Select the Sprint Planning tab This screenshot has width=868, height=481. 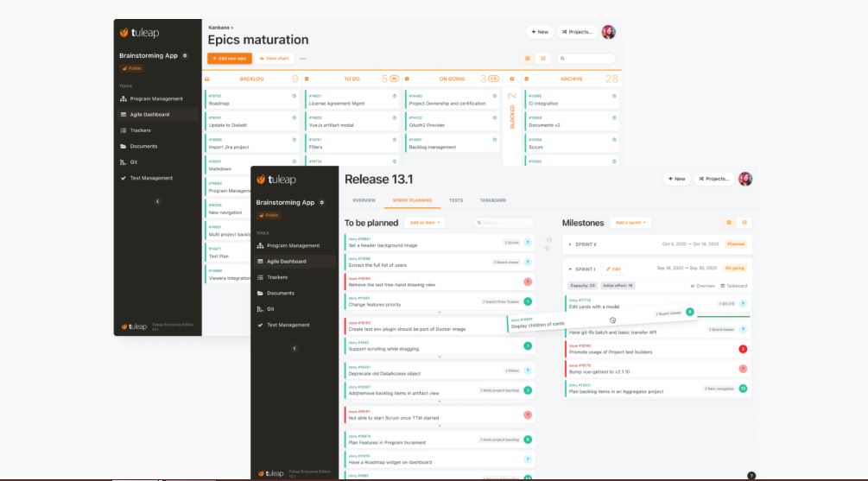pyautogui.click(x=413, y=200)
